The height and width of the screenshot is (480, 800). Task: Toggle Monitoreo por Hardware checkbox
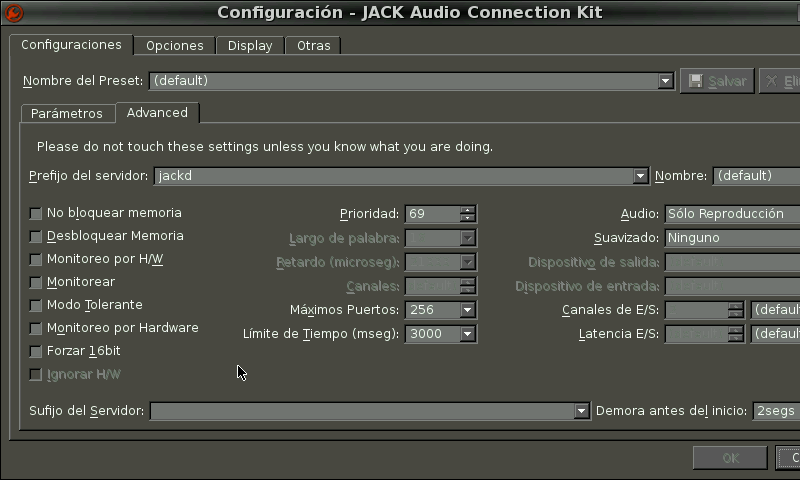click(x=36, y=328)
